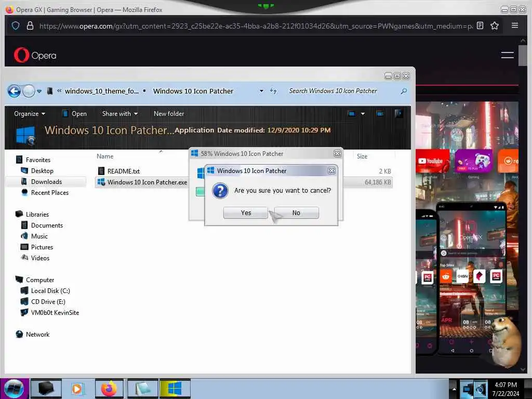Close the cancel confirmation dialog

[x=332, y=170]
